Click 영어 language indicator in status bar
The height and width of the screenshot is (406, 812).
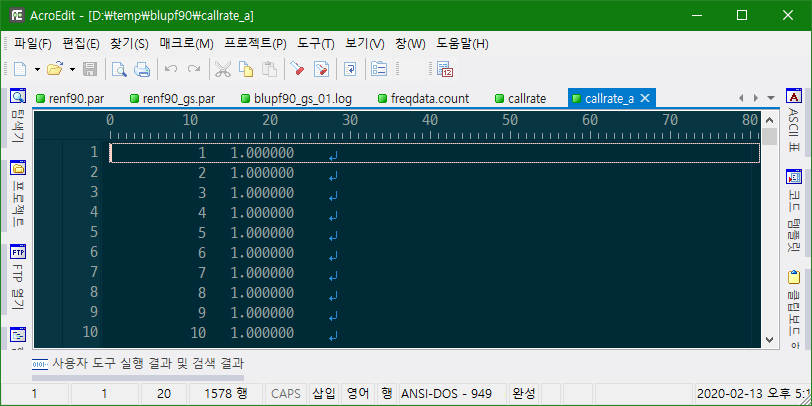point(358,394)
